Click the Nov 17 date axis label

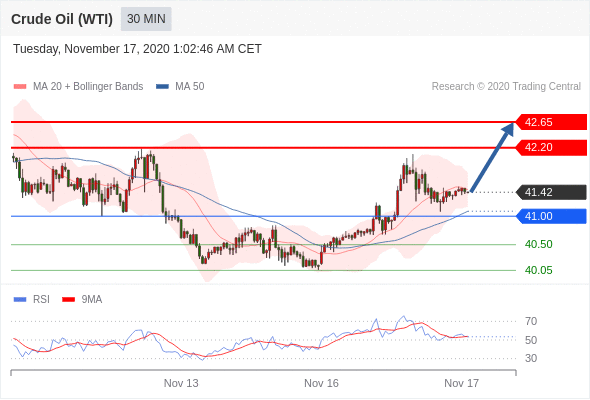(x=462, y=383)
